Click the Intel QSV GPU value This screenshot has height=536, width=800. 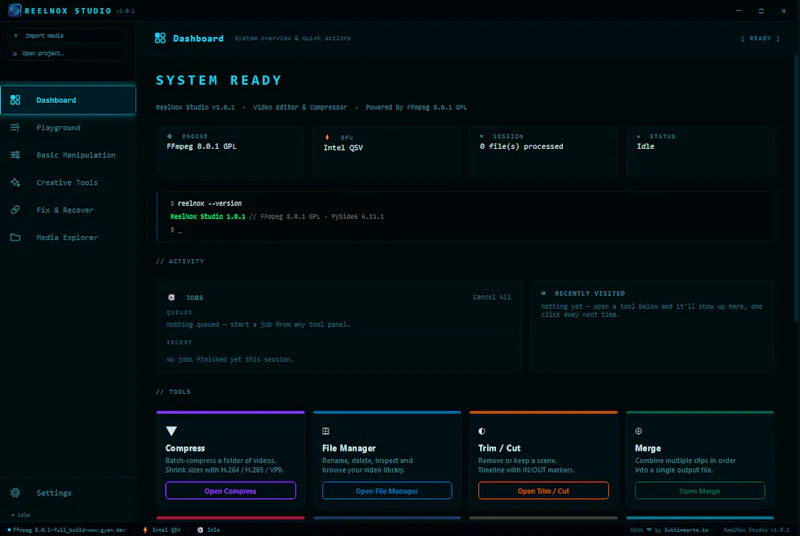(x=343, y=147)
